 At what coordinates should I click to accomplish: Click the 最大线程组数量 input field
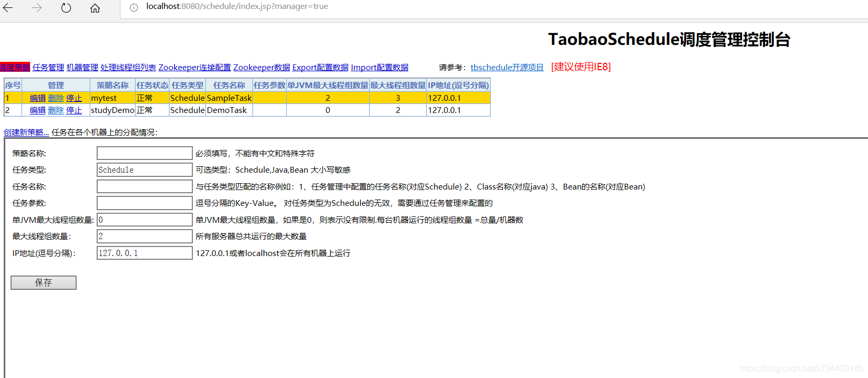pyautogui.click(x=145, y=236)
